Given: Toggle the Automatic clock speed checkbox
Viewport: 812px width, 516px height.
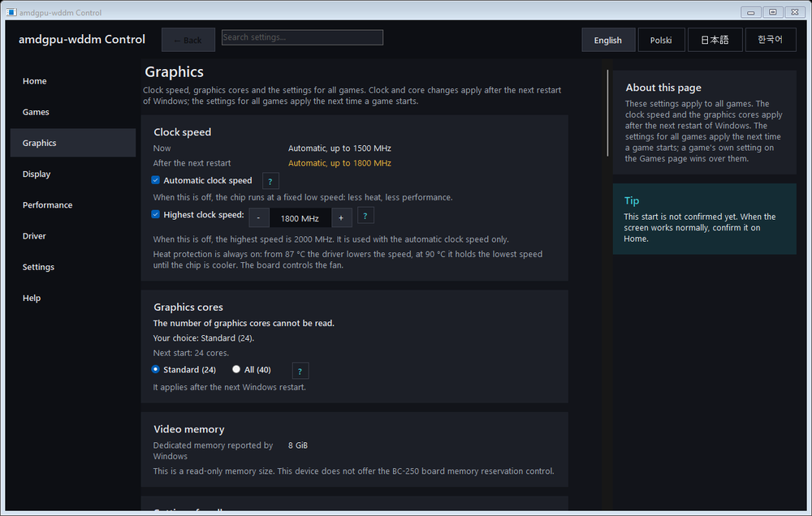Looking at the screenshot, I should pos(155,180).
